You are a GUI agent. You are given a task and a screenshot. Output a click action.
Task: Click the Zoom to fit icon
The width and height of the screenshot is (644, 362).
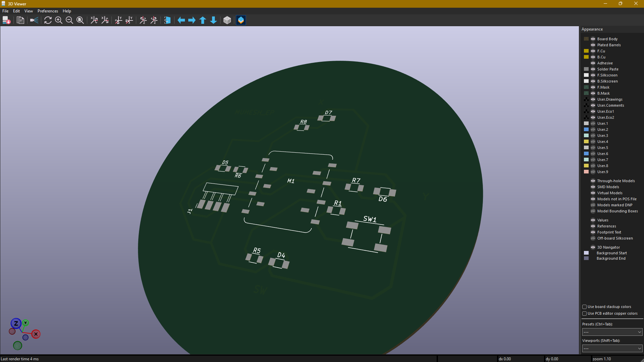tap(80, 20)
